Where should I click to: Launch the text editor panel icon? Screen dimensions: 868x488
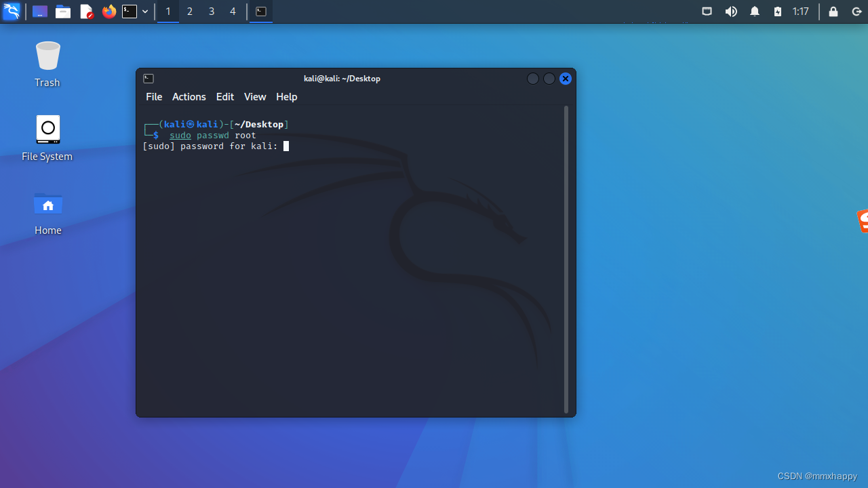tap(86, 12)
